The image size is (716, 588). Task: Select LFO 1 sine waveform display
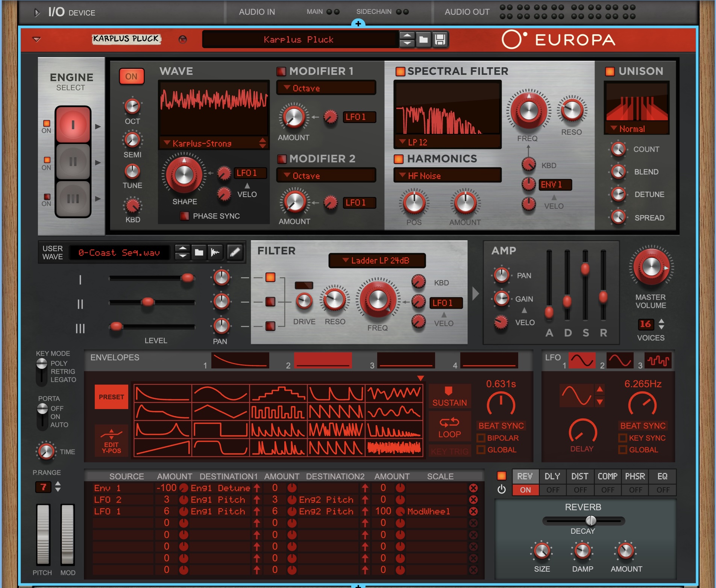pos(582,361)
